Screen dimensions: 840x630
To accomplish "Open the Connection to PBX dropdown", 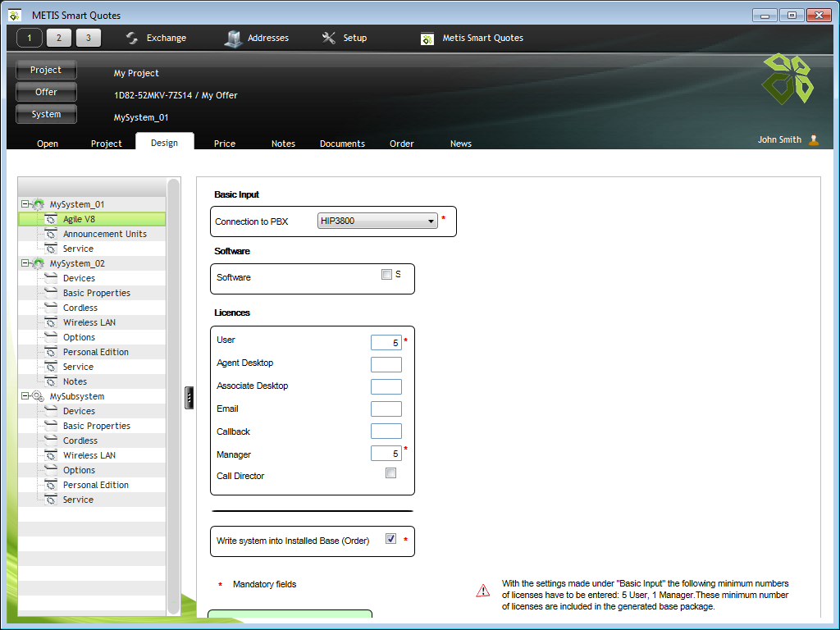I will pos(377,221).
